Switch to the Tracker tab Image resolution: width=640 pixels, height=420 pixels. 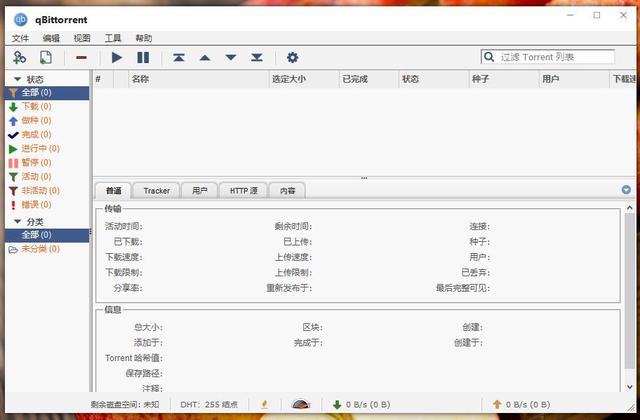[156, 190]
